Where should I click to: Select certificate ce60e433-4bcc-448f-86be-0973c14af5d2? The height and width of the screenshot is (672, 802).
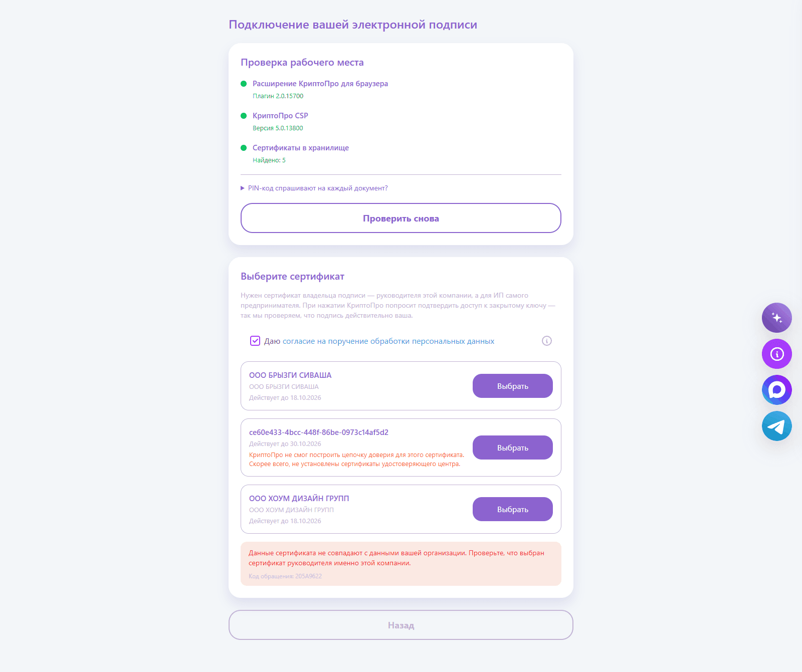point(513,447)
